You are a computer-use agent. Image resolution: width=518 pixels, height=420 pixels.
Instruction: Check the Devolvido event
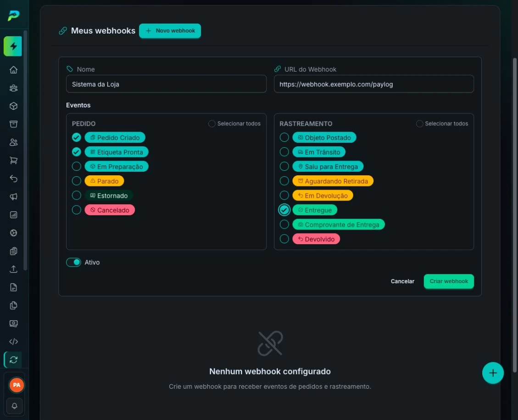tap(284, 239)
